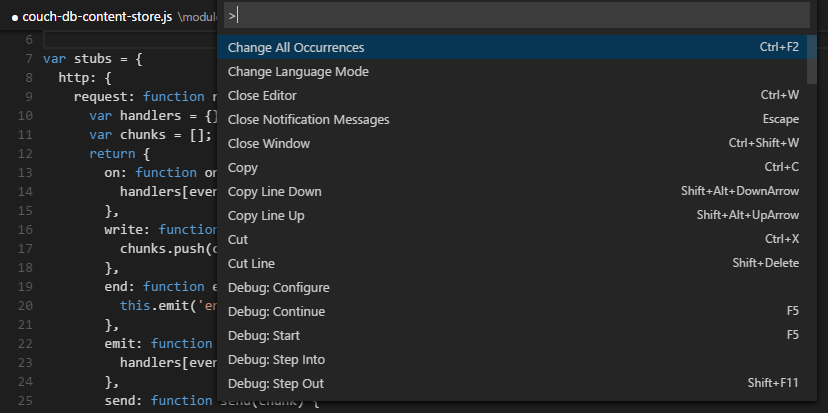The height and width of the screenshot is (413, 828).
Task: Choose Debug: Step Out command
Action: pos(275,384)
